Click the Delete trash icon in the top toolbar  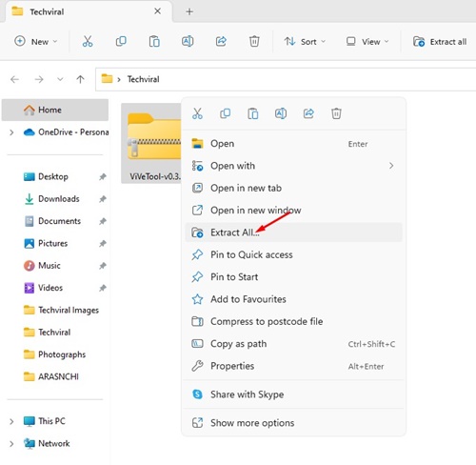tap(254, 42)
